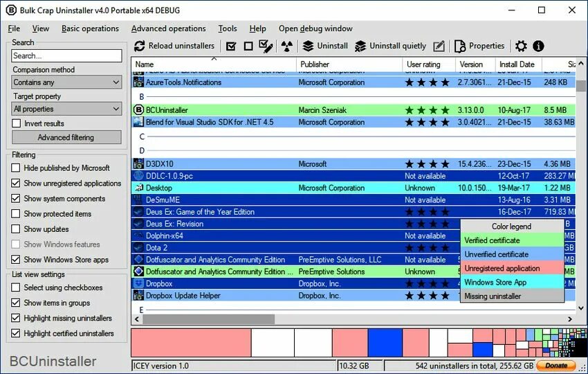Open the Comparison method dropdown
Screen dimensions: 588x374
pos(66,82)
